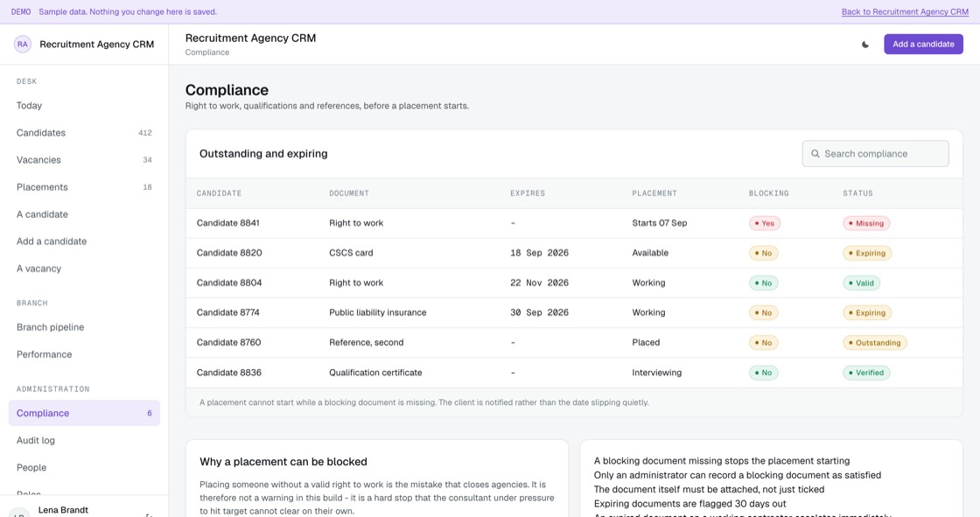Open Today in the sidebar
This screenshot has height=517, width=980.
84,106
